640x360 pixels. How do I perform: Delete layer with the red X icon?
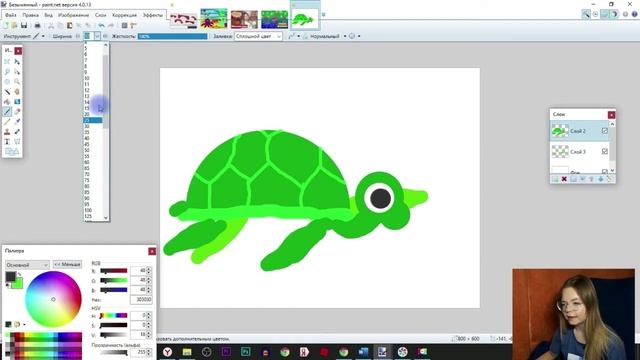click(x=564, y=179)
